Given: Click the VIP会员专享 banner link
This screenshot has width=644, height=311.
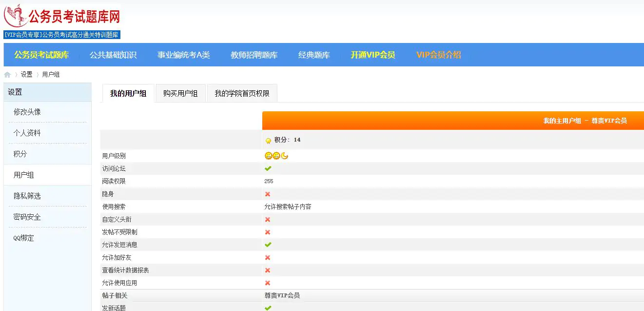Looking at the screenshot, I should (x=62, y=35).
